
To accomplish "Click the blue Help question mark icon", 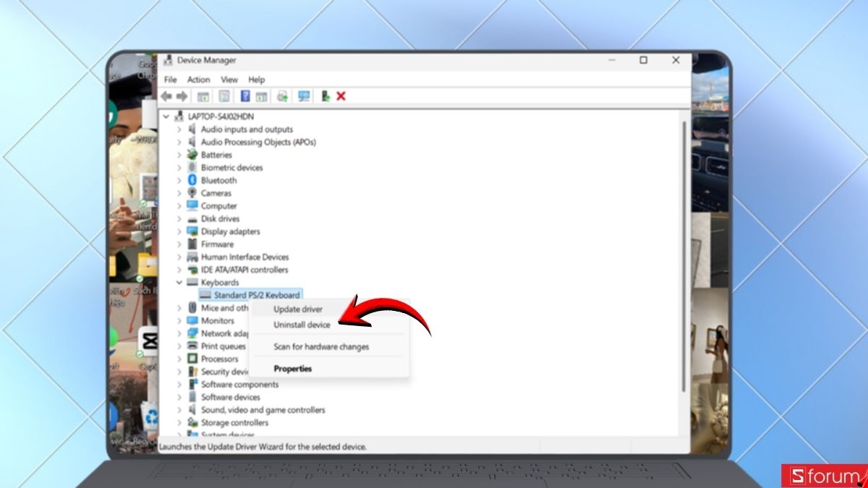I will (245, 96).
